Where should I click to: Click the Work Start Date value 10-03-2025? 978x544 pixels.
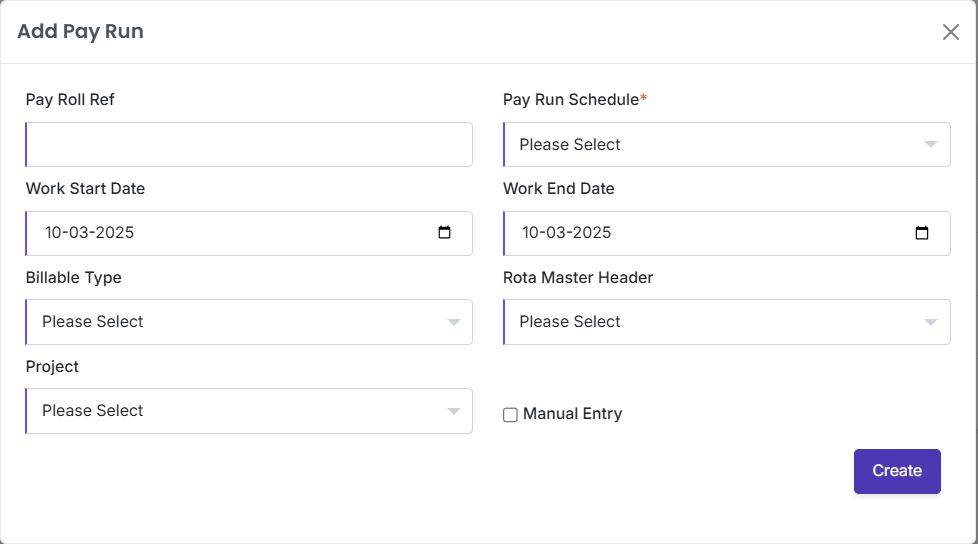90,233
